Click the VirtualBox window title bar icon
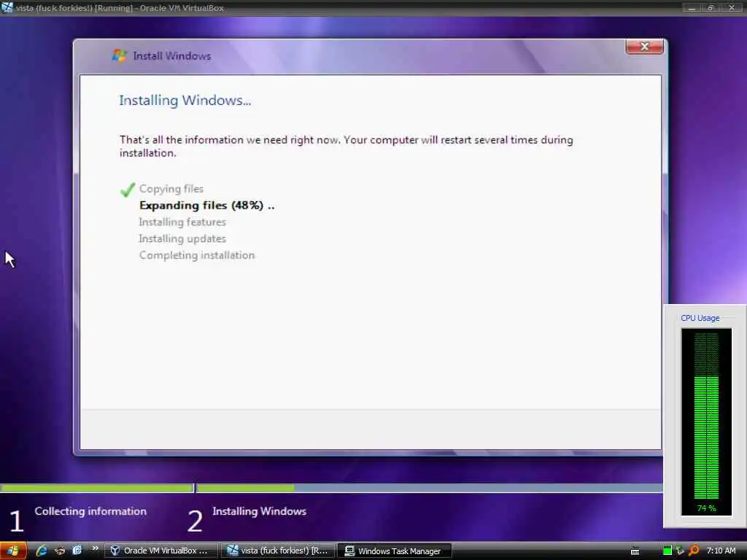The width and height of the screenshot is (747, 560). tap(7, 7)
